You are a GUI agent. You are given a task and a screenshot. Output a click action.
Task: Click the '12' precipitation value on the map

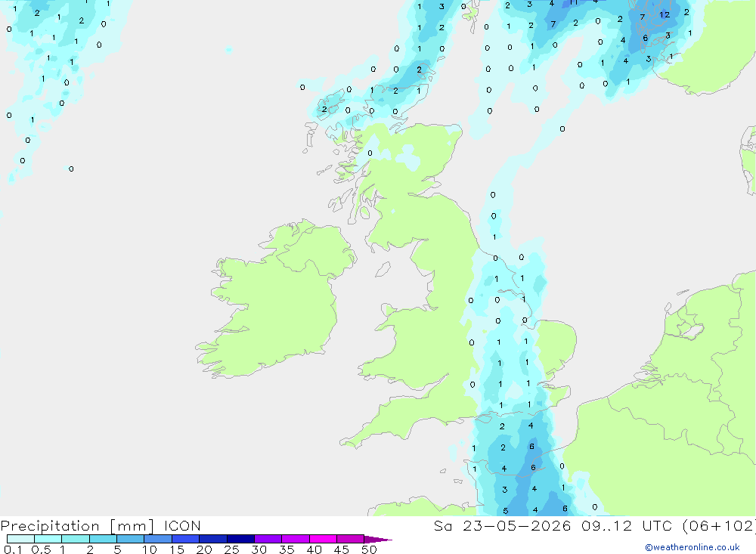665,15
